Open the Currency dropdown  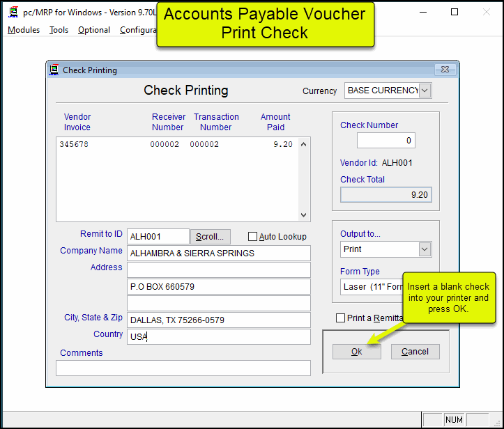[x=425, y=91]
